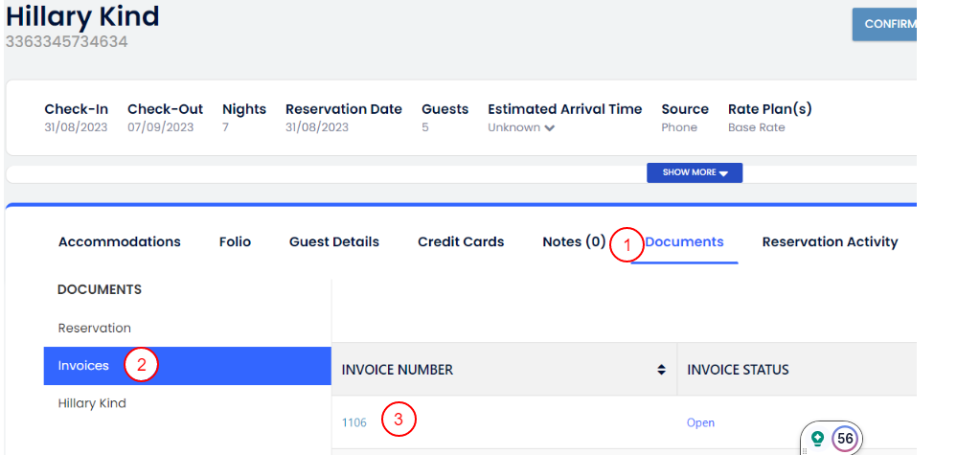Viewport: 980px width, 455px height.
Task: Click the drag handle of floating widget
Action: point(805,450)
